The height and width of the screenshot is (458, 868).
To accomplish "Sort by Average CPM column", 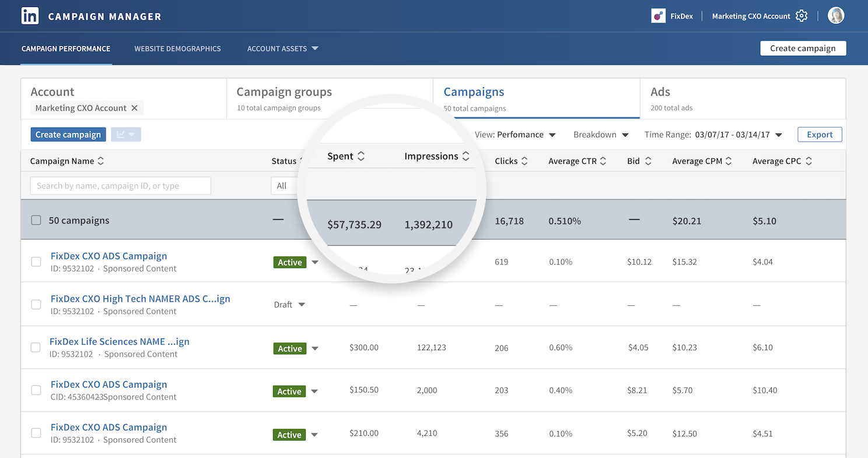I will (x=729, y=161).
